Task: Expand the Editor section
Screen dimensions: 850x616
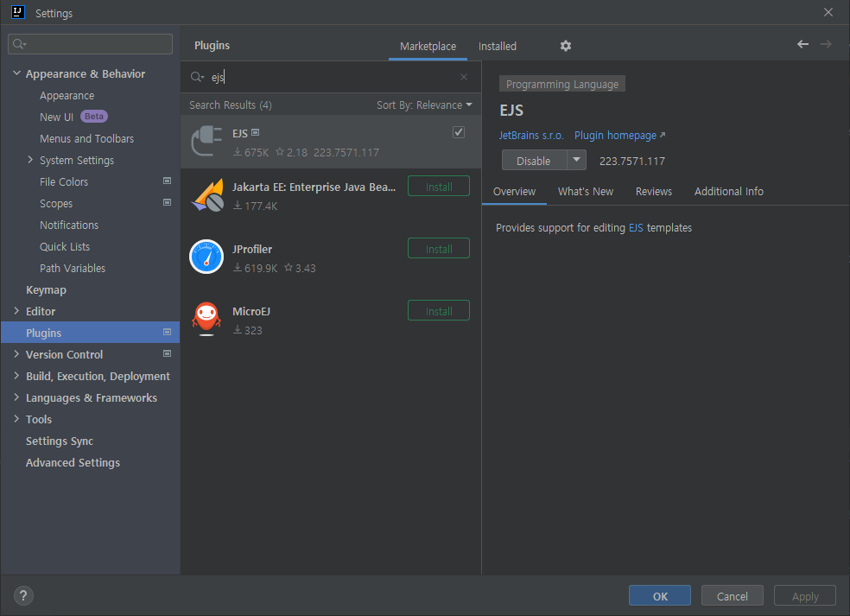Action: coord(16,311)
